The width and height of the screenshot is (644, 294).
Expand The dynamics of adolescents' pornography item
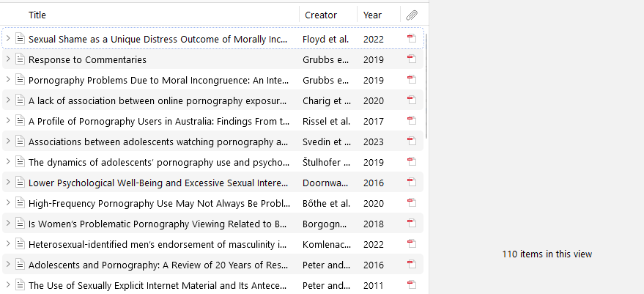point(8,161)
